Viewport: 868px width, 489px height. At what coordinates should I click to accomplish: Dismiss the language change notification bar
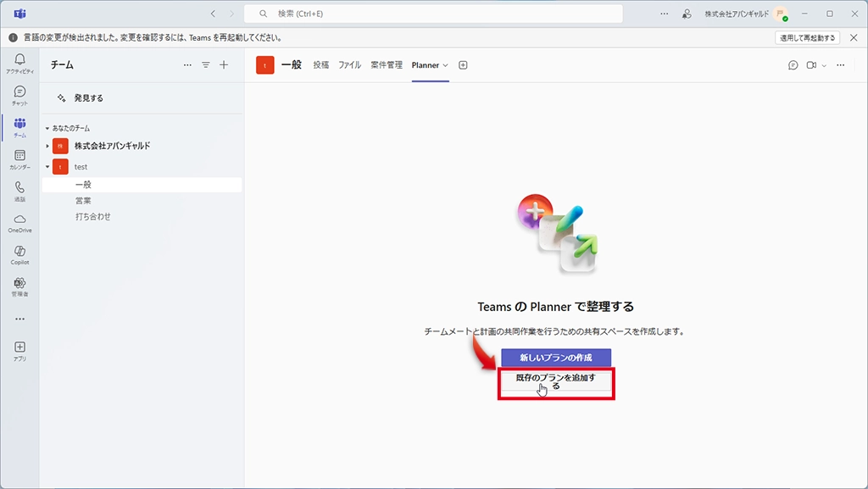click(x=854, y=37)
